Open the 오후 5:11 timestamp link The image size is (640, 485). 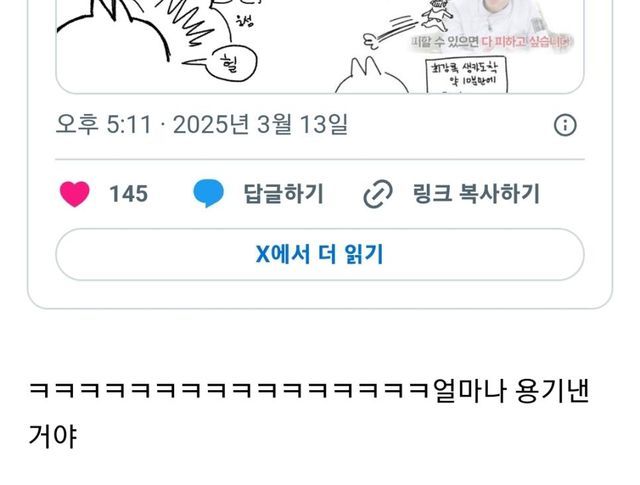pyautogui.click(x=104, y=125)
